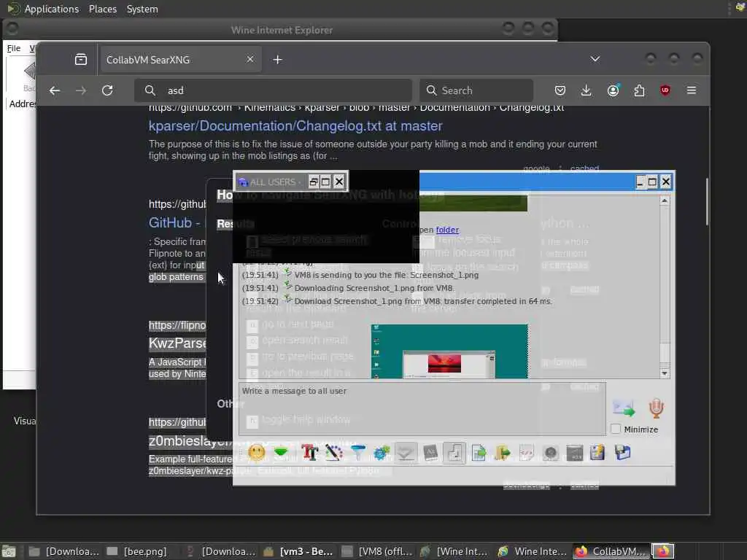
Task: Open the Firefox downloads panel
Action: click(587, 90)
